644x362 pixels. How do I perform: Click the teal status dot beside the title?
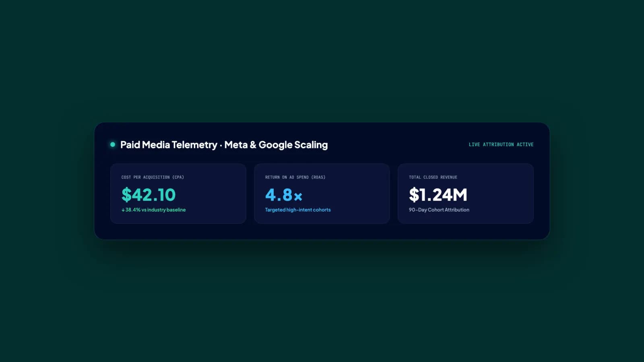pyautogui.click(x=113, y=144)
